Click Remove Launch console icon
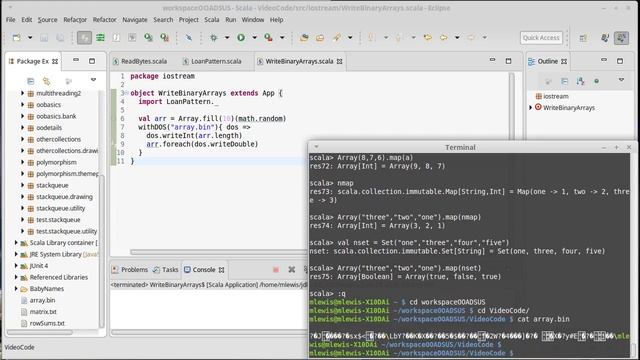This screenshot has height=360, width=640. point(291,269)
